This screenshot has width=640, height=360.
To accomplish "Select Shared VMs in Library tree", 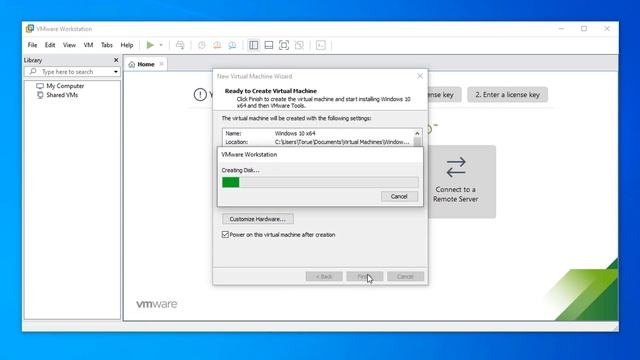I will 62,95.
